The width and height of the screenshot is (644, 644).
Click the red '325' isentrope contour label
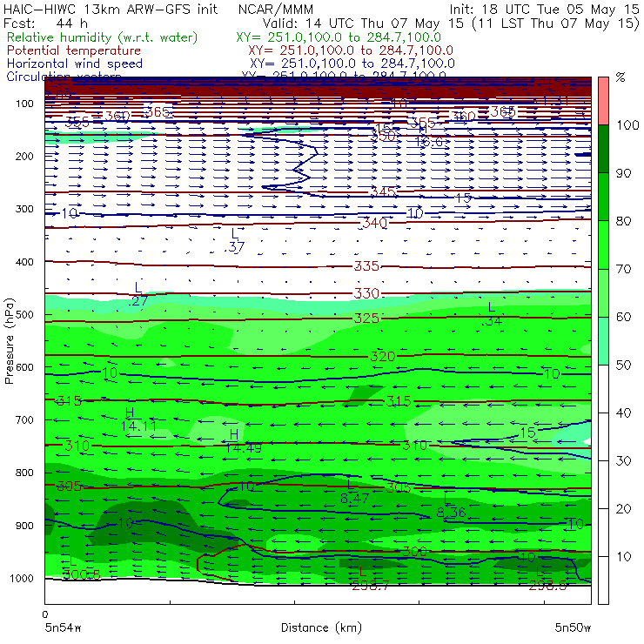pyautogui.click(x=366, y=319)
